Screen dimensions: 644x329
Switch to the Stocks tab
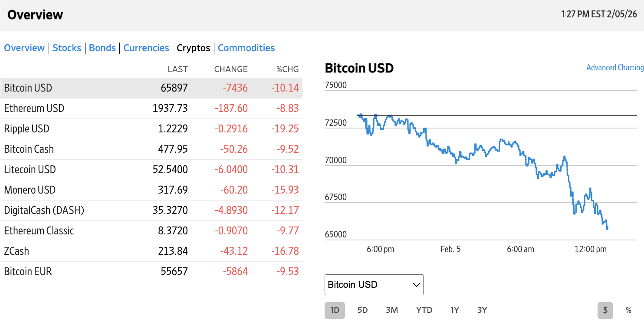67,48
